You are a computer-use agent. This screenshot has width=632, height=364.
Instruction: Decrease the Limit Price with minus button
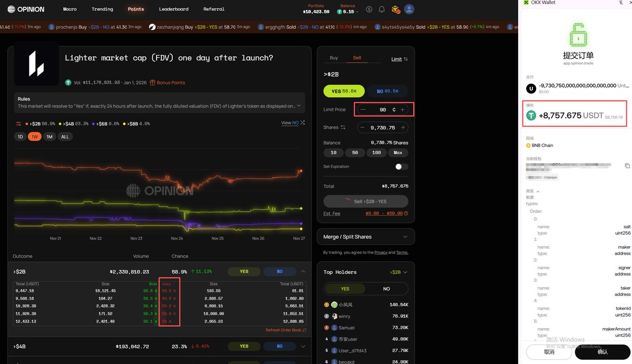pos(363,109)
